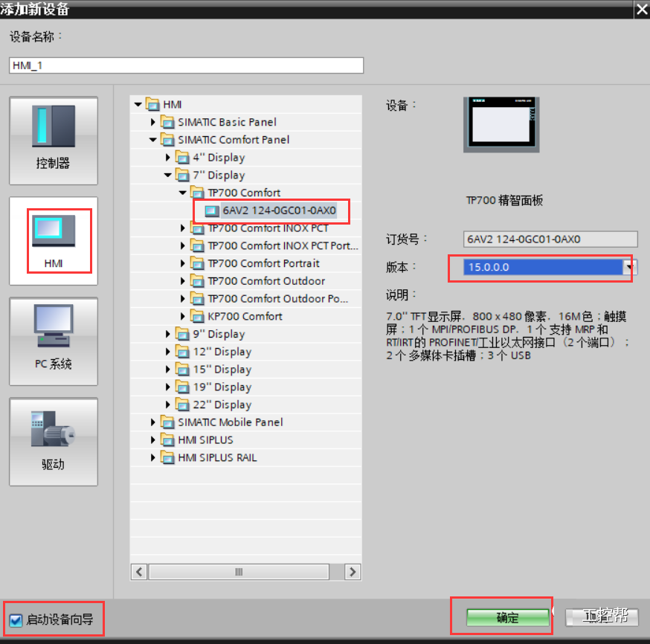Click the tree scrollbar right arrow
This screenshot has height=644, width=650.
[x=353, y=572]
